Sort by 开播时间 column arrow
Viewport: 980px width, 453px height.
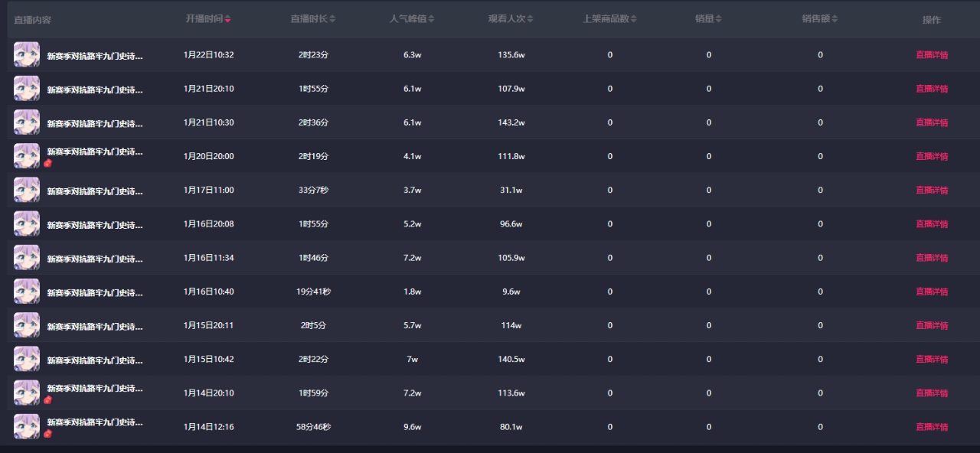228,18
